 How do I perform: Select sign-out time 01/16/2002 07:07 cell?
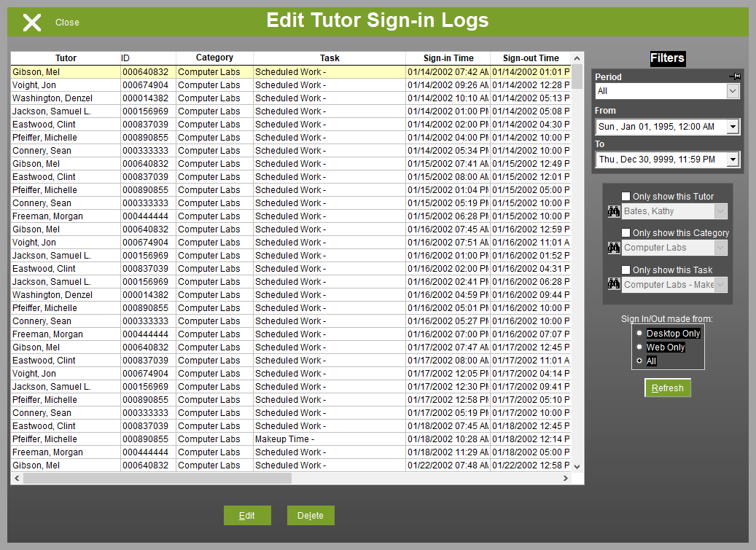coord(530,334)
